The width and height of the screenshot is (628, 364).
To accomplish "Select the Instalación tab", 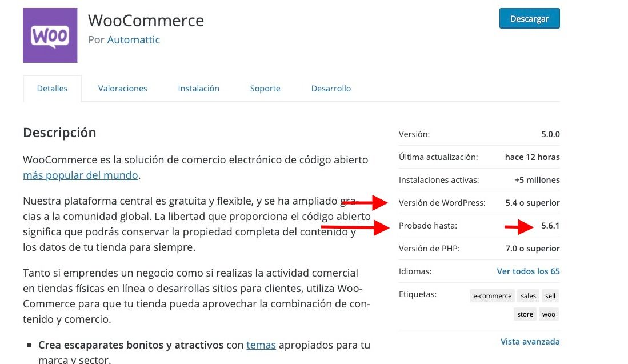I will pos(199,89).
